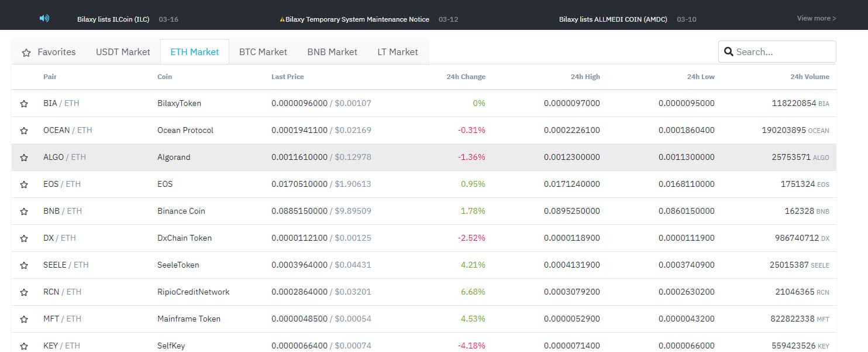This screenshot has width=868, height=352.
Task: Sort by Pair column header
Action: click(50, 77)
